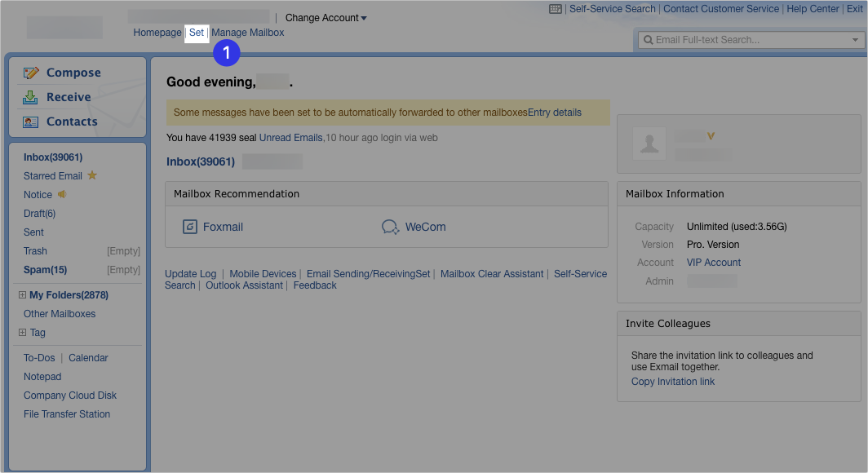The width and height of the screenshot is (868, 473).
Task: Click the Copy Invitation link
Action: pyautogui.click(x=672, y=381)
